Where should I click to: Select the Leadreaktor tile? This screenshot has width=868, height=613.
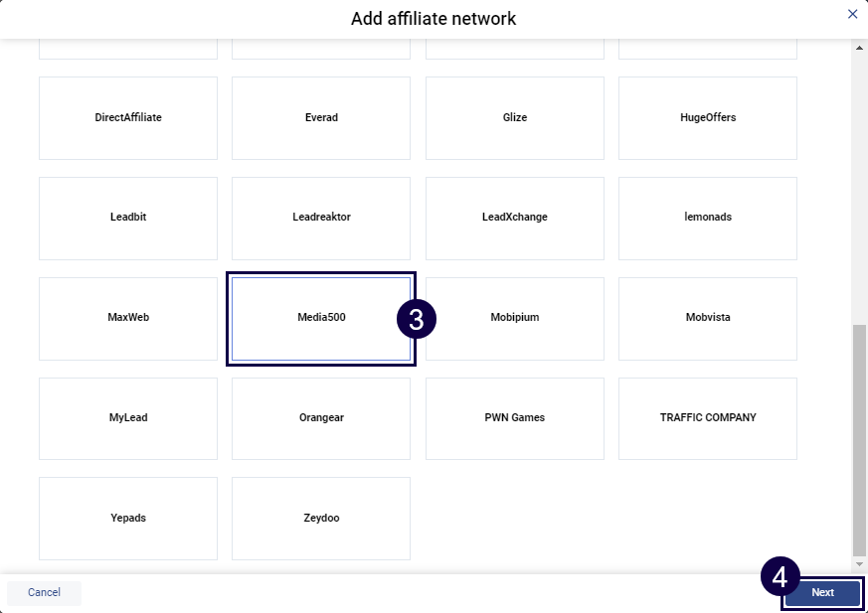[x=321, y=218]
